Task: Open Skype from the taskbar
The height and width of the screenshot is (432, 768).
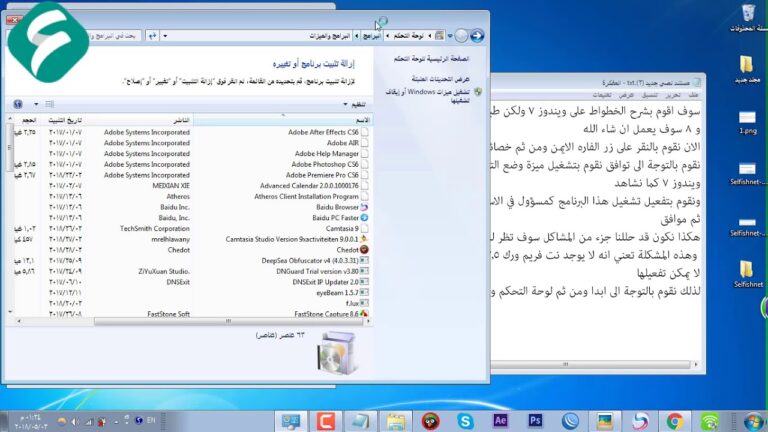Action: click(x=465, y=421)
